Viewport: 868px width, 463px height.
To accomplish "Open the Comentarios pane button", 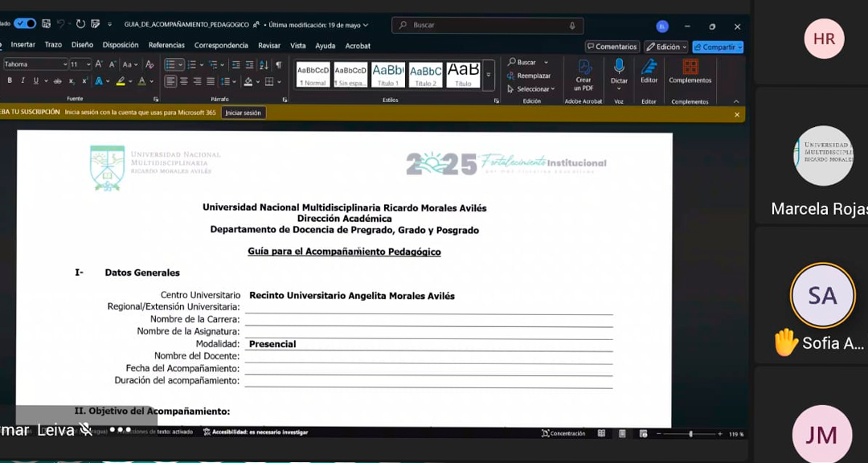I will 612,47.
